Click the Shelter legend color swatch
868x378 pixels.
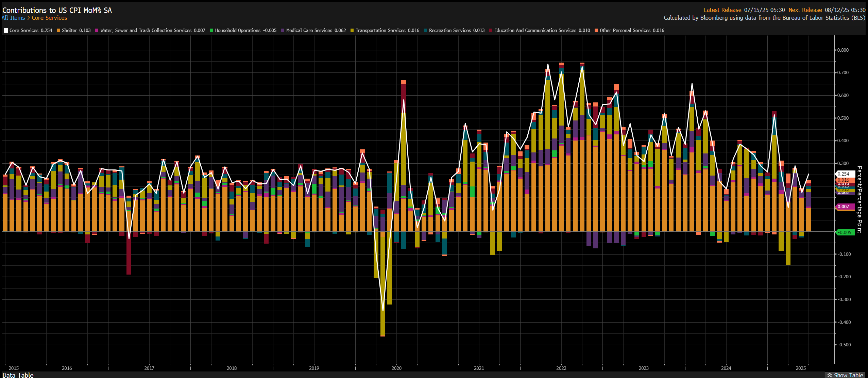[x=58, y=31]
